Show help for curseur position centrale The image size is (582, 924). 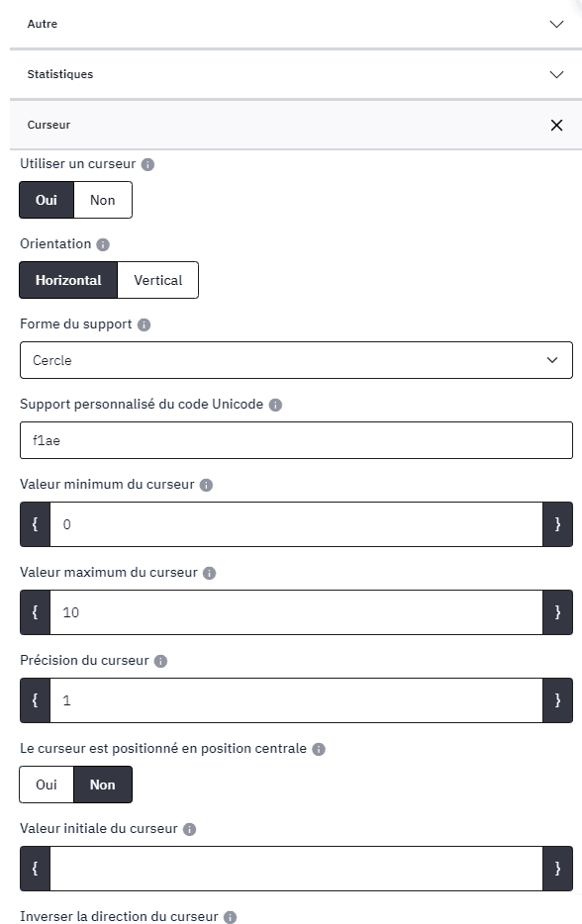pyautogui.click(x=319, y=749)
